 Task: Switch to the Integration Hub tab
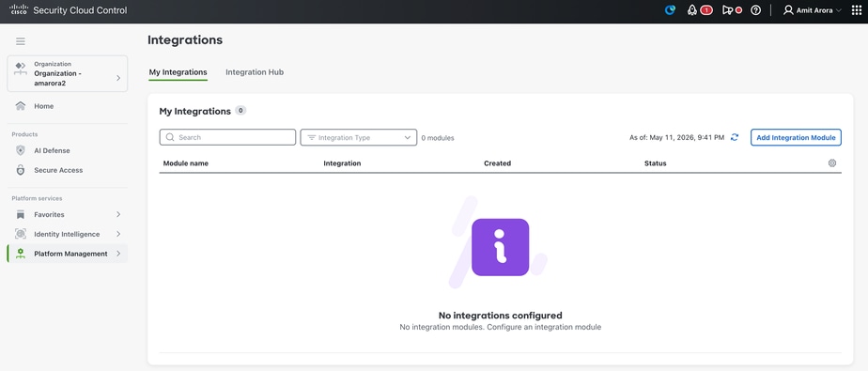click(255, 72)
